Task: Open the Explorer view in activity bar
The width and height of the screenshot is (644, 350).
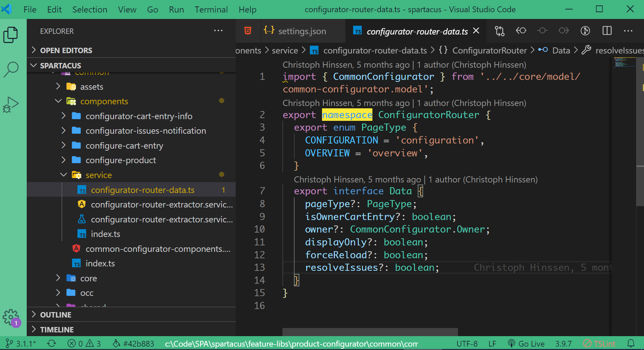Action: 10,35
